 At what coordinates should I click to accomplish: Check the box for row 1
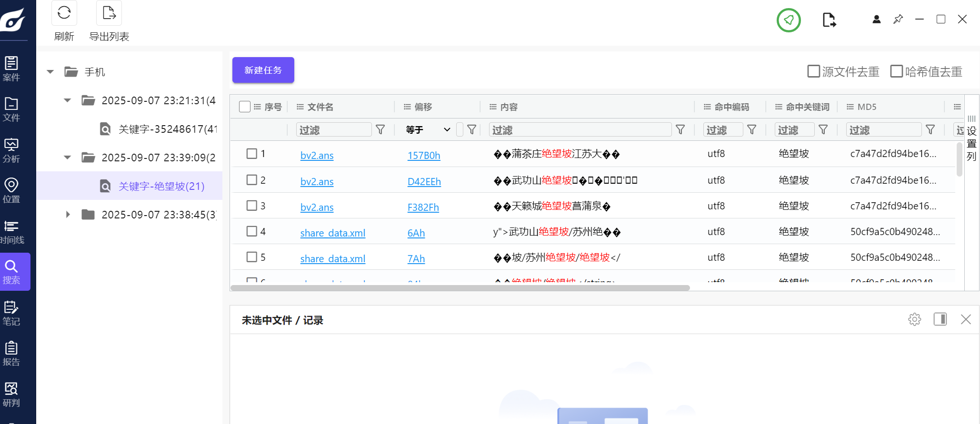(252, 154)
